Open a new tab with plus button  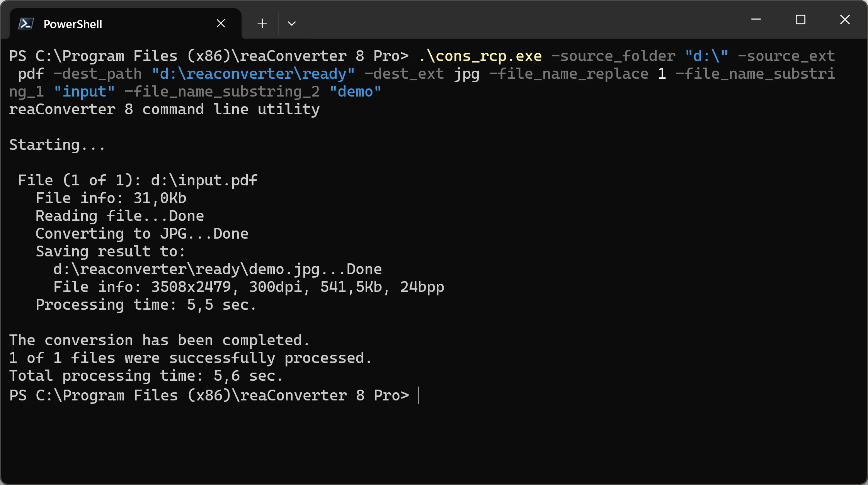pyautogui.click(x=262, y=24)
